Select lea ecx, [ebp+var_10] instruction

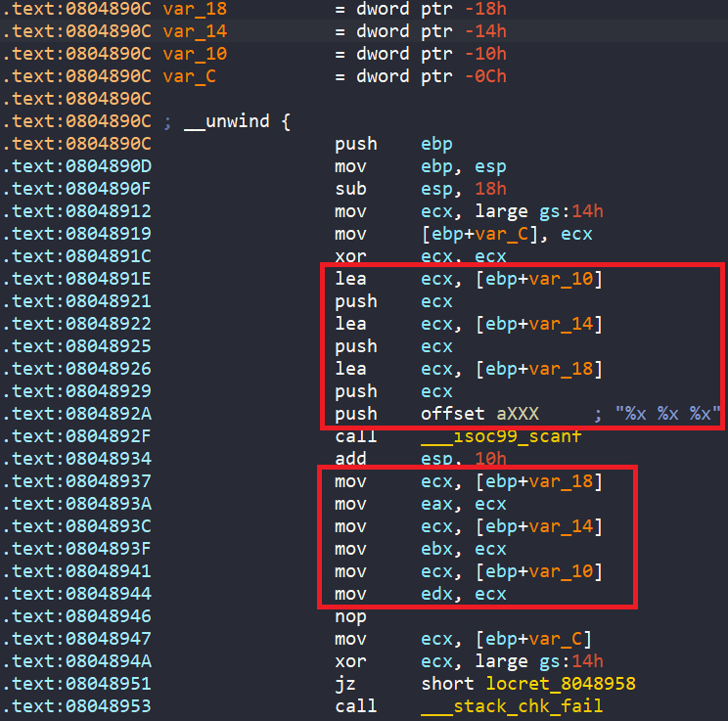coord(469,279)
